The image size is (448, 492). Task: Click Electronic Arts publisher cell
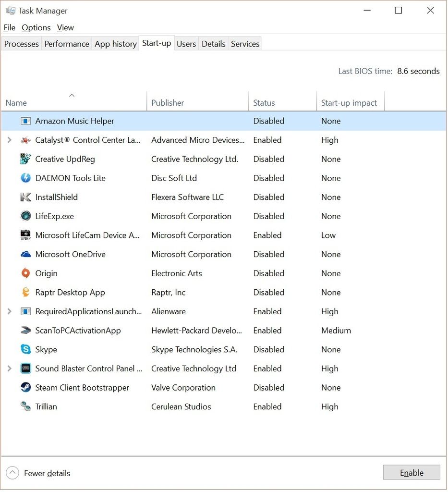coord(177,273)
